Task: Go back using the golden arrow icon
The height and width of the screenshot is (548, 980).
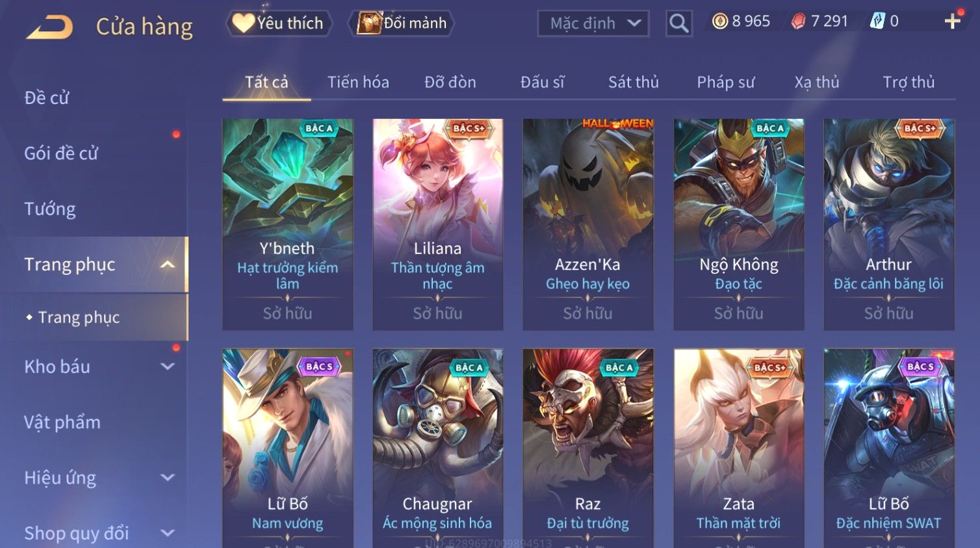Action: [50, 27]
